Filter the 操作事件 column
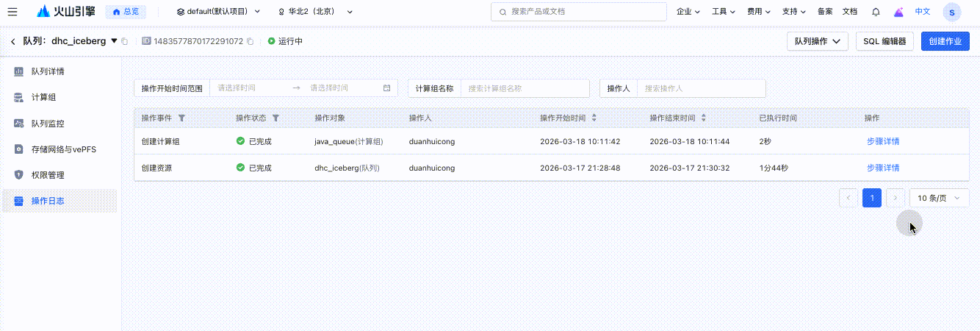Screen dimensions: 980x331 click(x=181, y=118)
